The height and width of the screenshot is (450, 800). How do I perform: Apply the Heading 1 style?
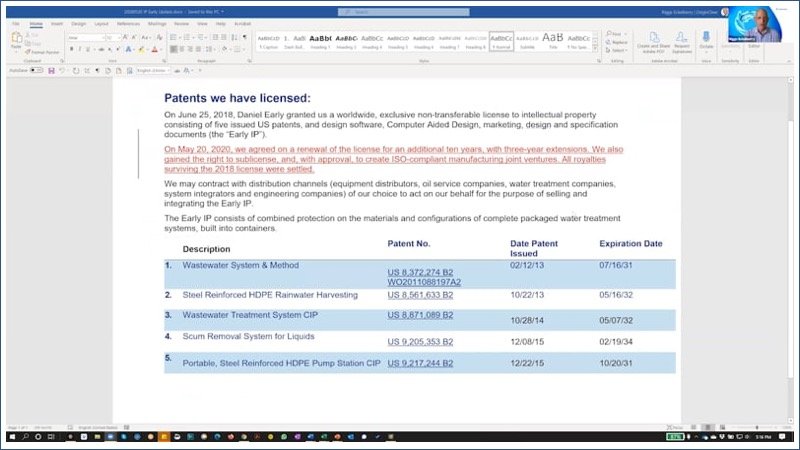tap(320, 41)
